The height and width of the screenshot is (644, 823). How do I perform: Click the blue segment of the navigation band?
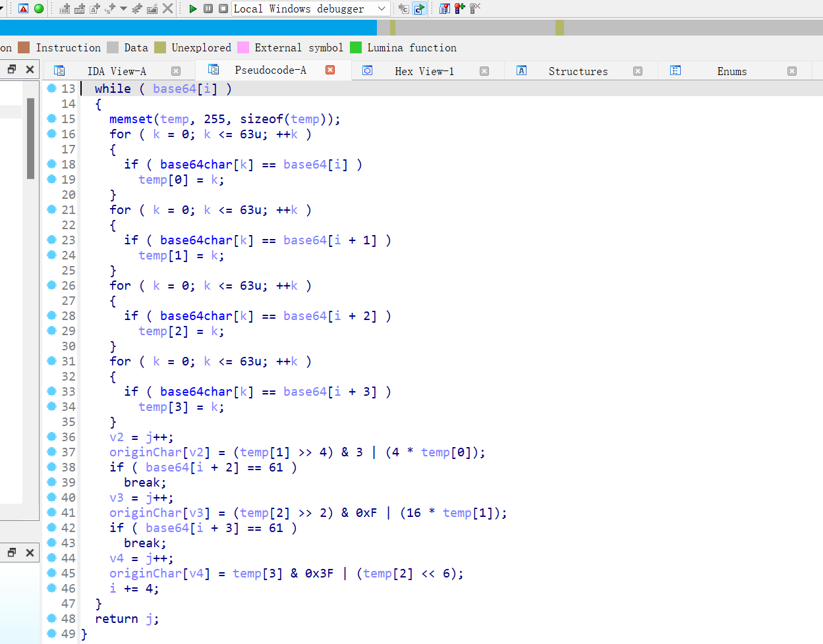pyautogui.click(x=188, y=28)
